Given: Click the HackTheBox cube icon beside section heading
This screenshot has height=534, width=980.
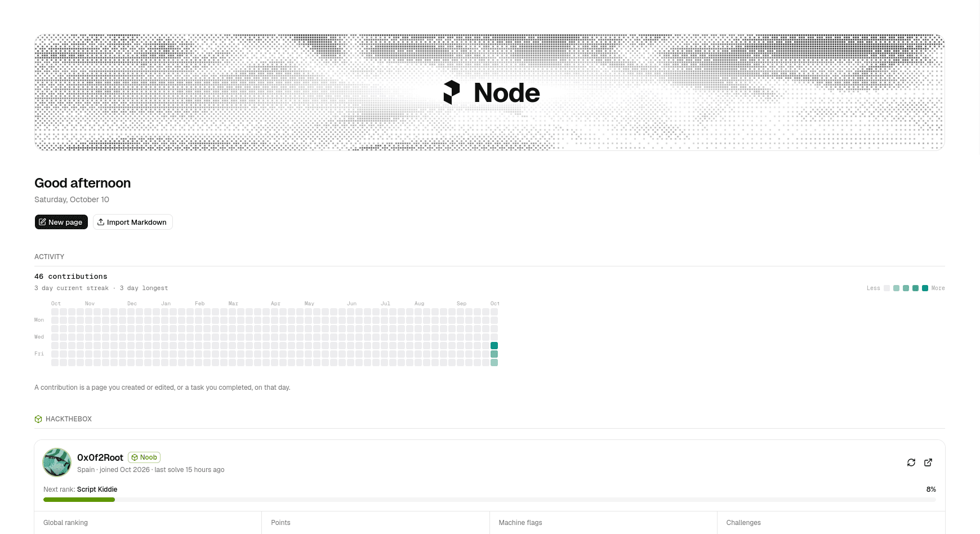Looking at the screenshot, I should tap(38, 419).
